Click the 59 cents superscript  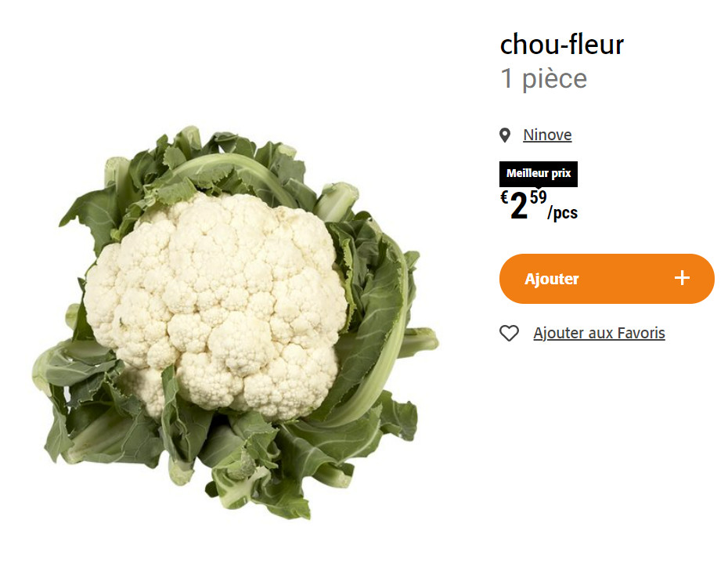pos(538,197)
